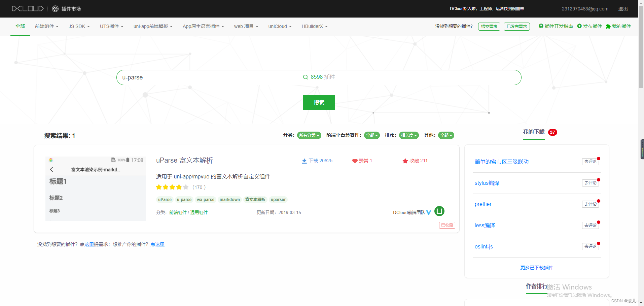Click the DCloud前端团队 verified V badge
This screenshot has width=644, height=306.
coord(429,212)
